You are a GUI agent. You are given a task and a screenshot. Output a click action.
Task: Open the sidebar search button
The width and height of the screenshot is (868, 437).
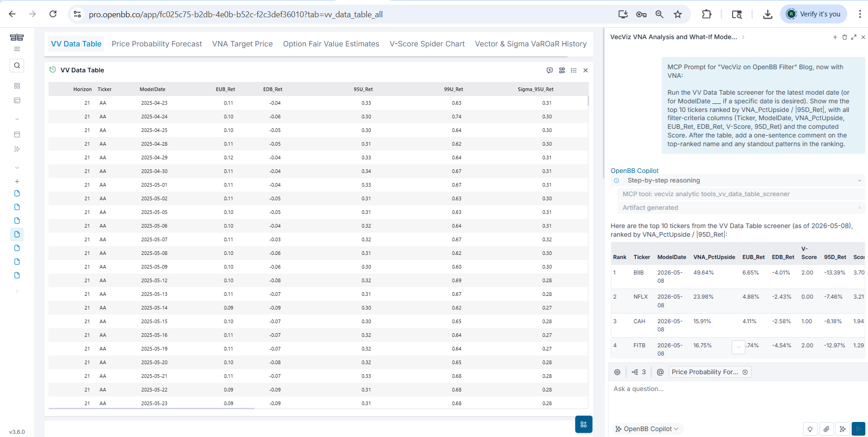tap(17, 66)
